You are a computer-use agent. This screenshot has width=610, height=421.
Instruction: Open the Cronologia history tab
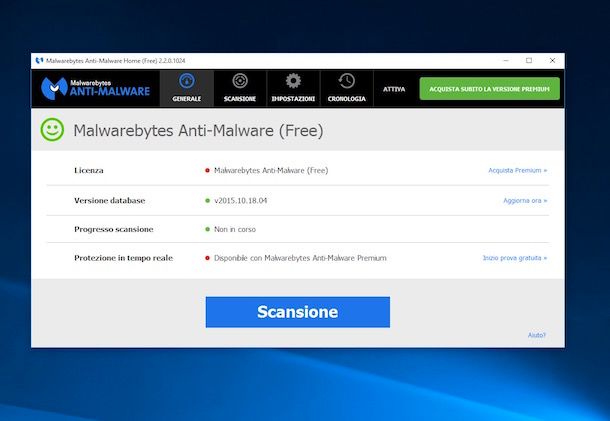[347, 89]
